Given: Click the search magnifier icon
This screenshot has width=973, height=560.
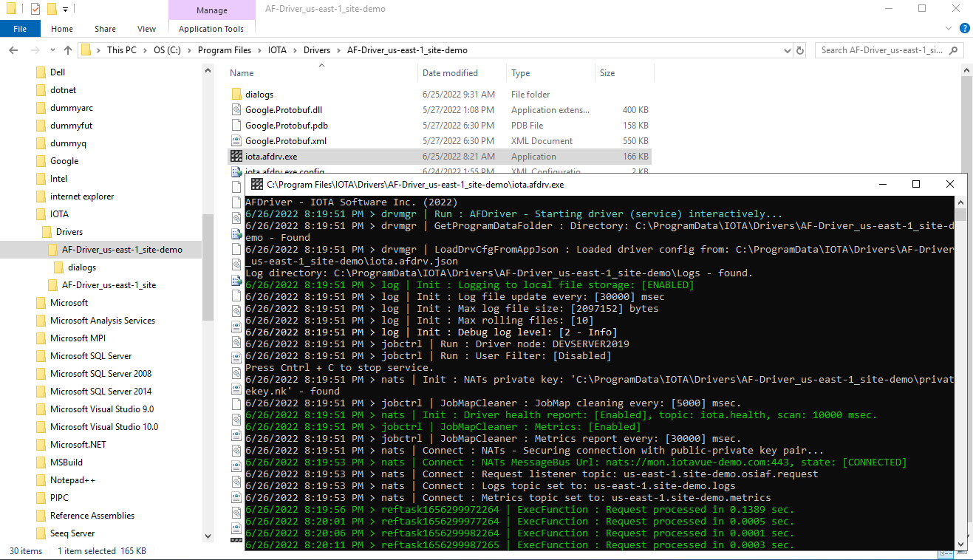Looking at the screenshot, I should click(953, 50).
